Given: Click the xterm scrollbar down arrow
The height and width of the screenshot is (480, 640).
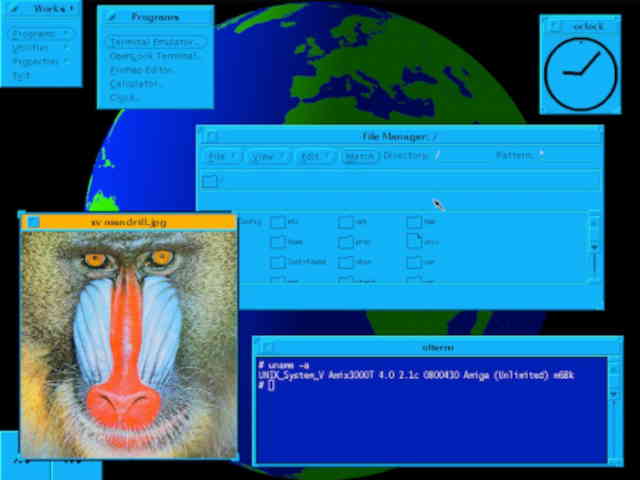Looking at the screenshot, I should point(613,395).
